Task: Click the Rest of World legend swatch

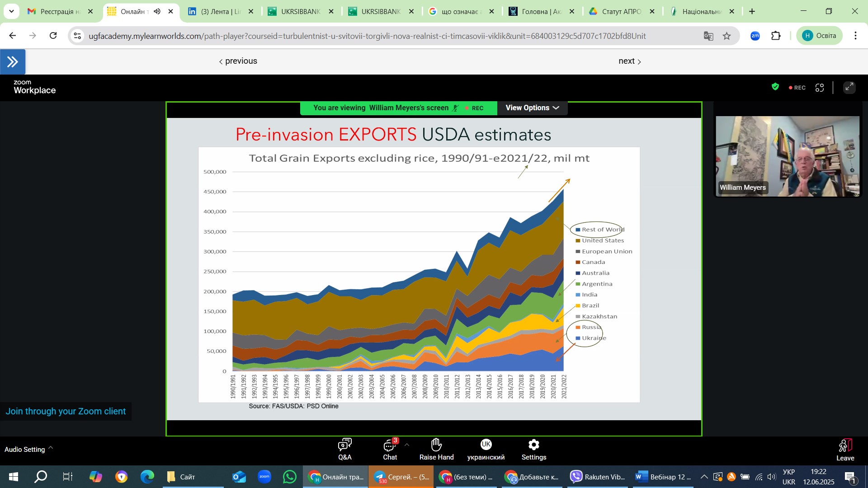Action: pos(578,230)
